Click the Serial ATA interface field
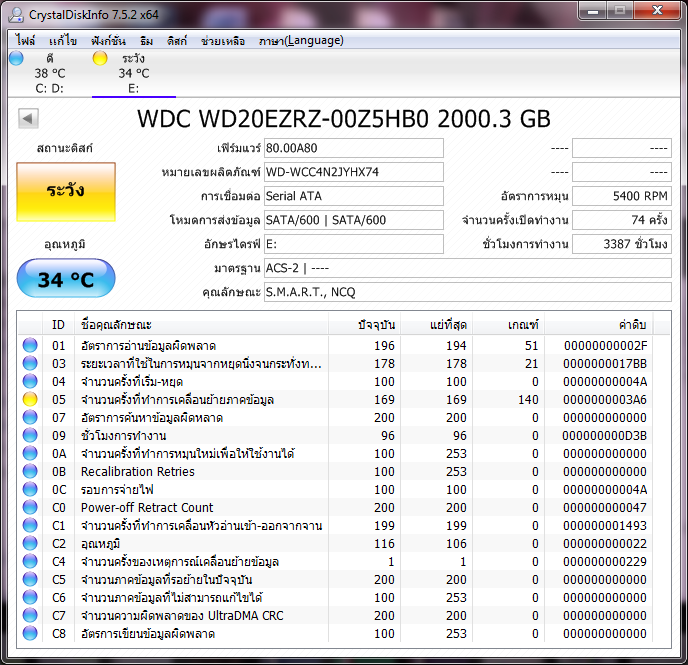 pos(354,196)
